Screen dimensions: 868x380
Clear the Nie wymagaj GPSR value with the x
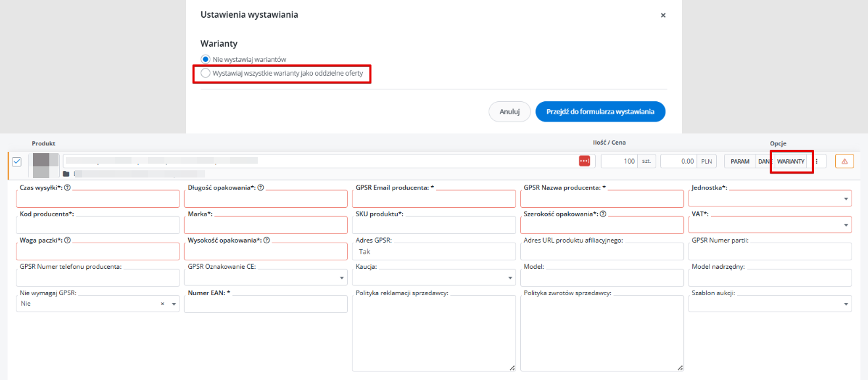[162, 304]
